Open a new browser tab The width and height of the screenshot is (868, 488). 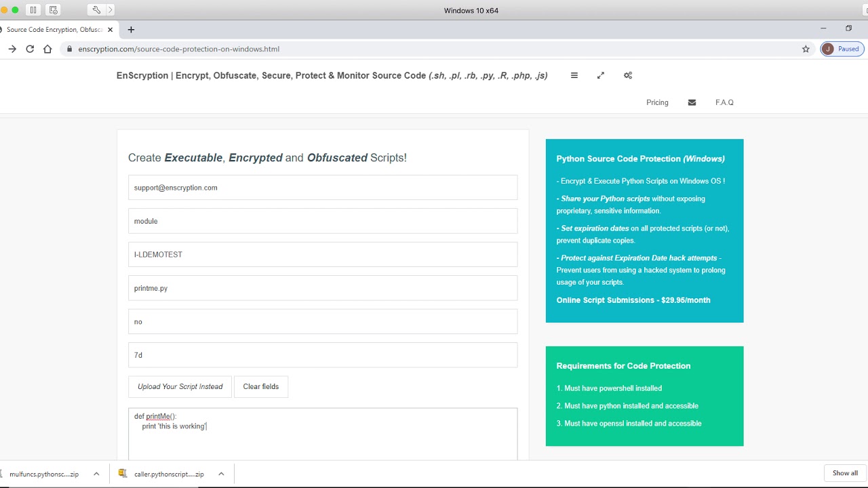point(131,30)
